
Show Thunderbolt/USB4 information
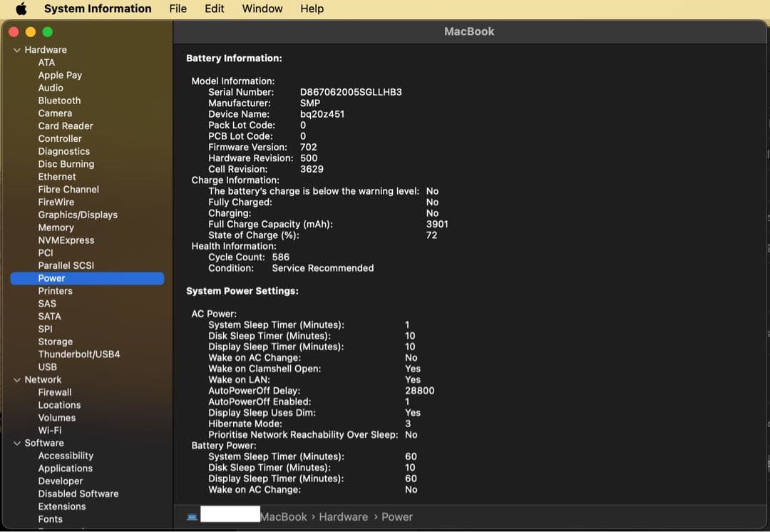pos(78,354)
